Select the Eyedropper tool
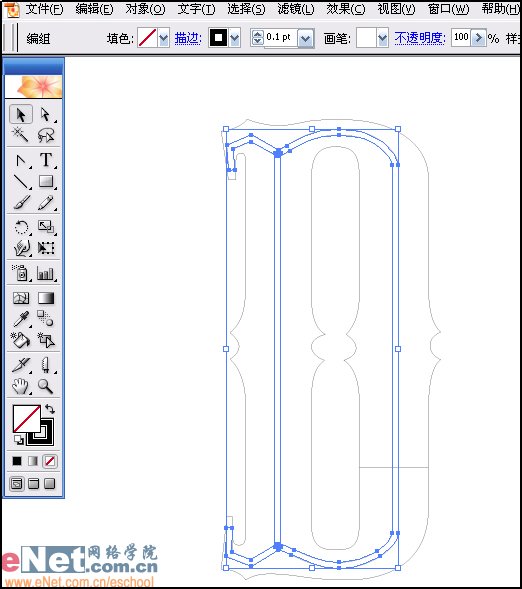Viewport: 522px width, 589px height. (x=21, y=319)
